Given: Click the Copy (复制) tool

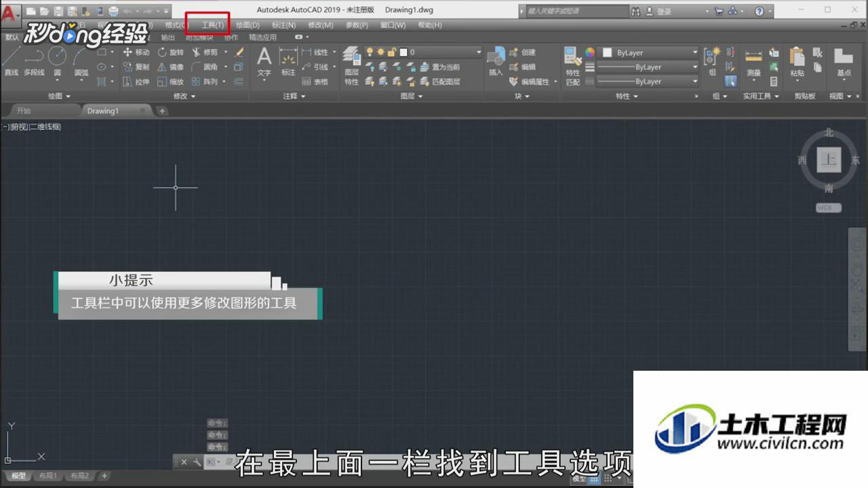Looking at the screenshot, I should 136,67.
